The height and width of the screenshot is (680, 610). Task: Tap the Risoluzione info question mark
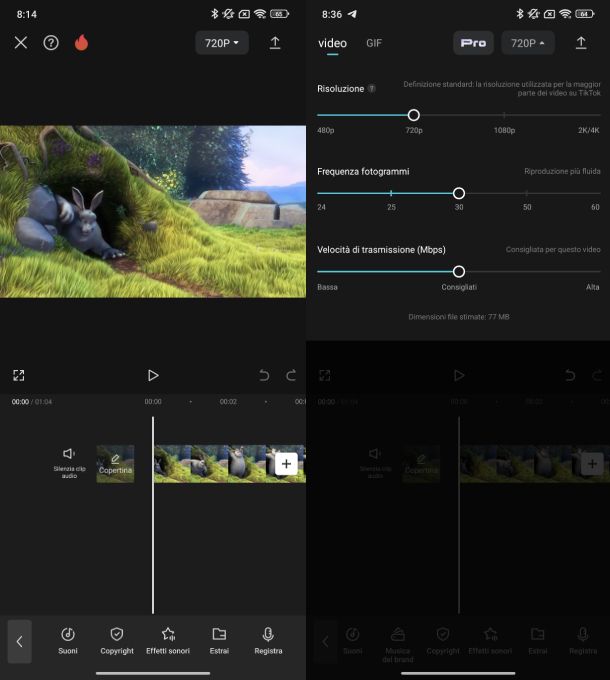372,88
